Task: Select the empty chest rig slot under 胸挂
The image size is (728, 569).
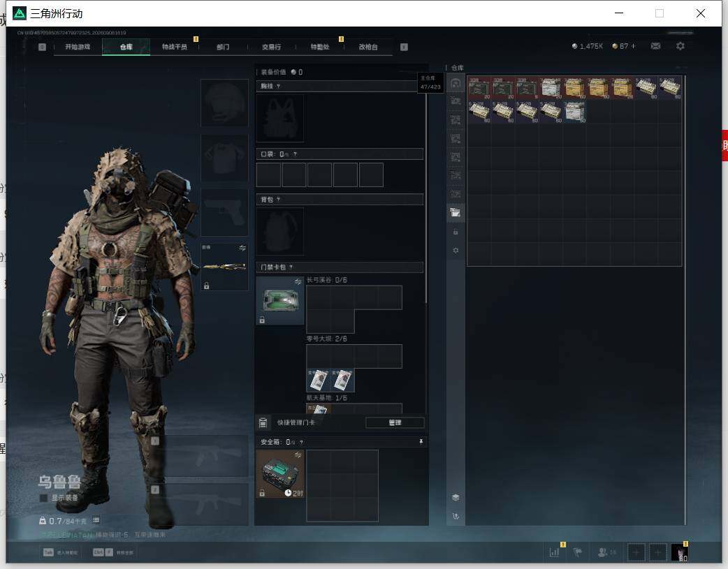Action: coord(280,118)
